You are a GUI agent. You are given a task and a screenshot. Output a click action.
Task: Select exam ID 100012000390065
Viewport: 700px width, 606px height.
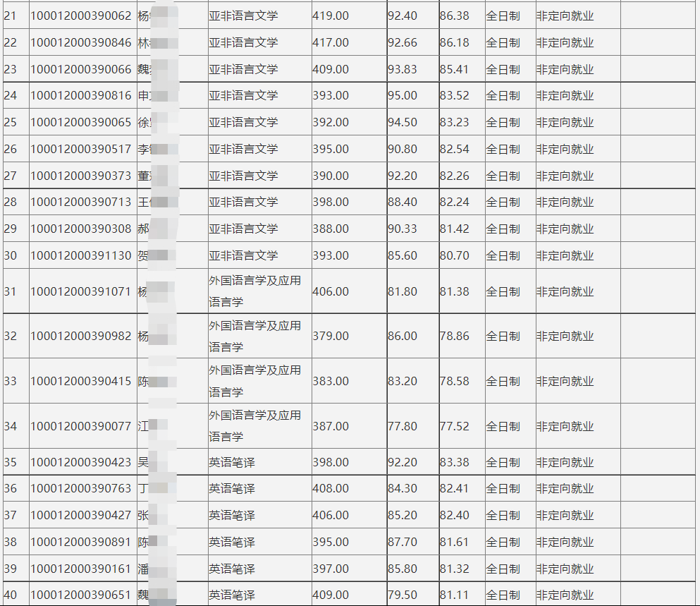[81, 123]
